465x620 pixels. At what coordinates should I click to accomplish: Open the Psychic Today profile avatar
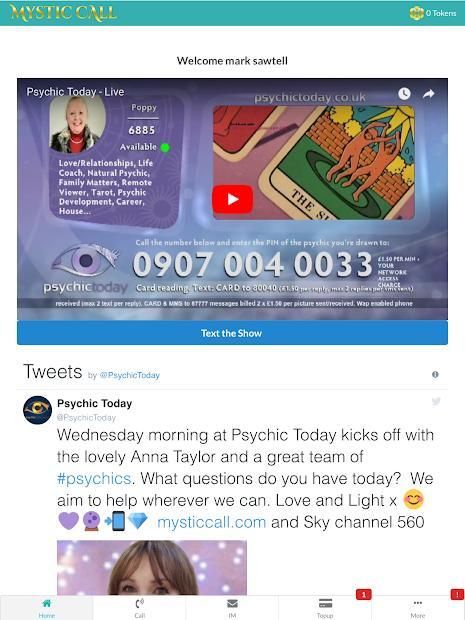[x=38, y=410]
